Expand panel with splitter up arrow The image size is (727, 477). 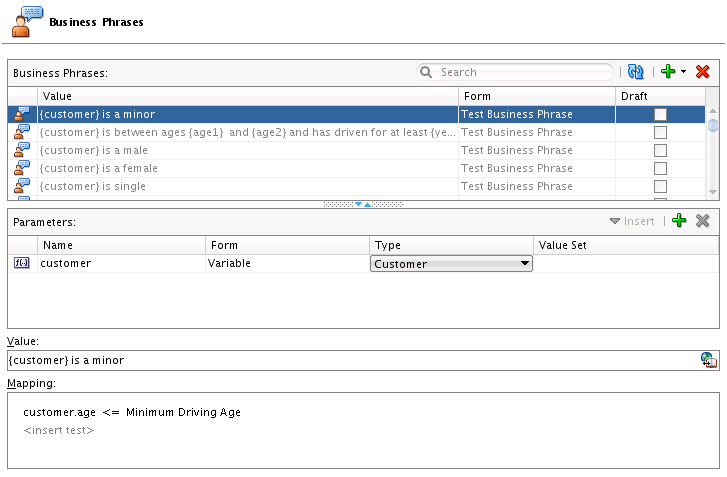[x=367, y=204]
